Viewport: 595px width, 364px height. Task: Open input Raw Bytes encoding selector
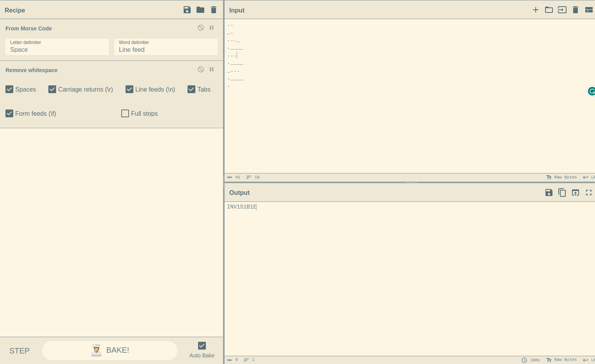click(561, 177)
